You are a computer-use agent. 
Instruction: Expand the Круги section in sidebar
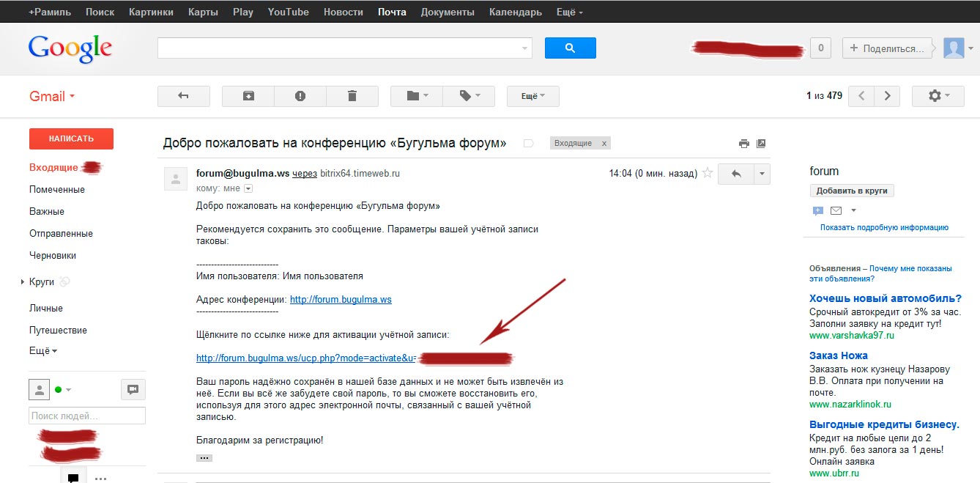[x=23, y=282]
